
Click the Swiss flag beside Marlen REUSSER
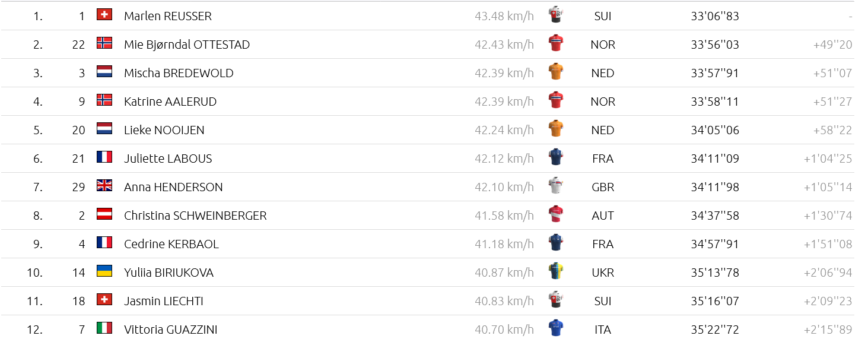[x=104, y=15]
